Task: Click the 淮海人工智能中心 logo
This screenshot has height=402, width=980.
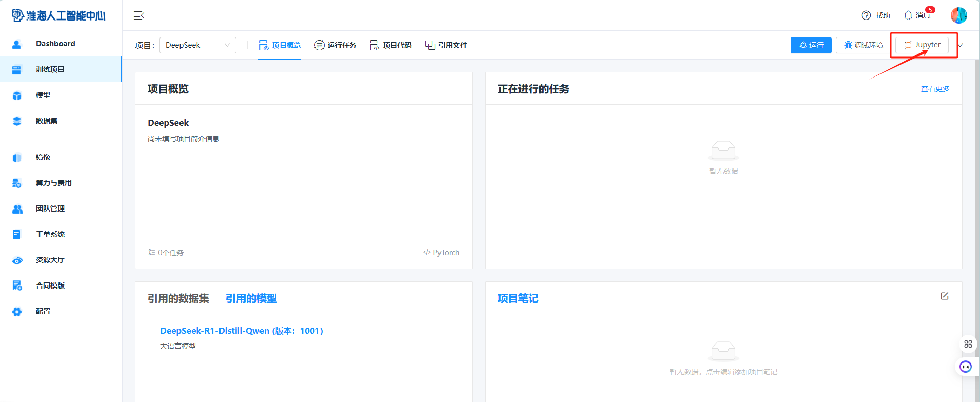Action: coord(58,15)
